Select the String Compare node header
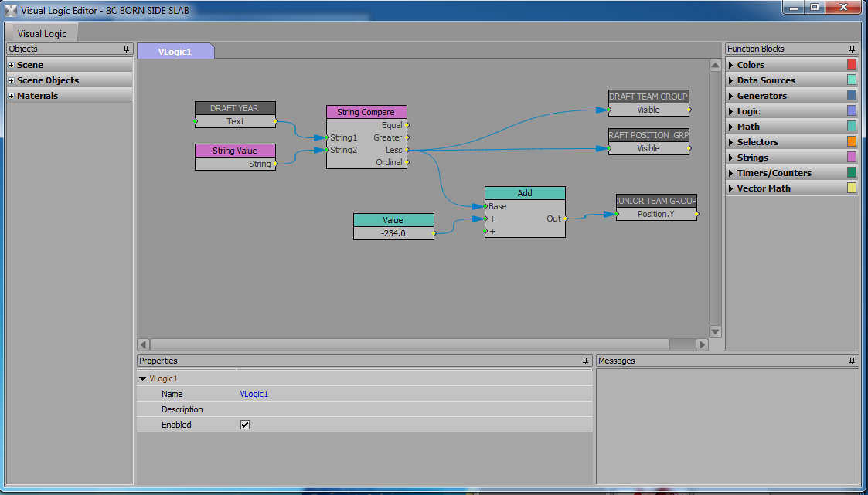 [366, 112]
